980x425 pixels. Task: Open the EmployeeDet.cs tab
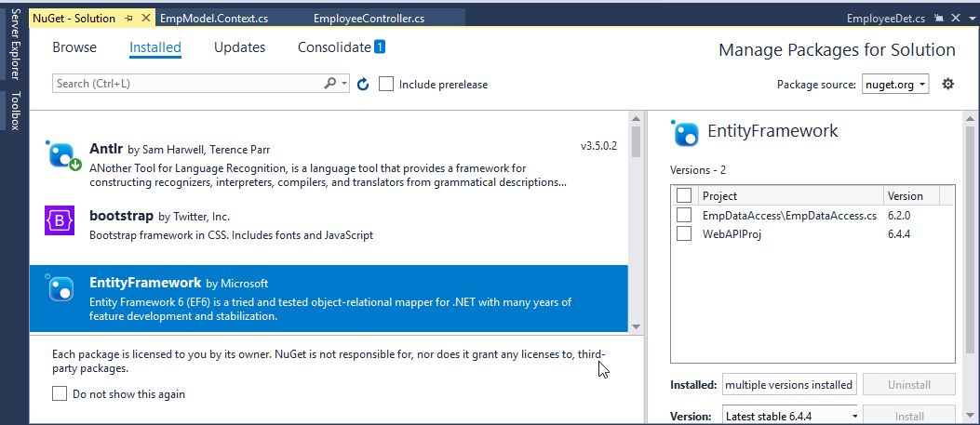pos(886,19)
